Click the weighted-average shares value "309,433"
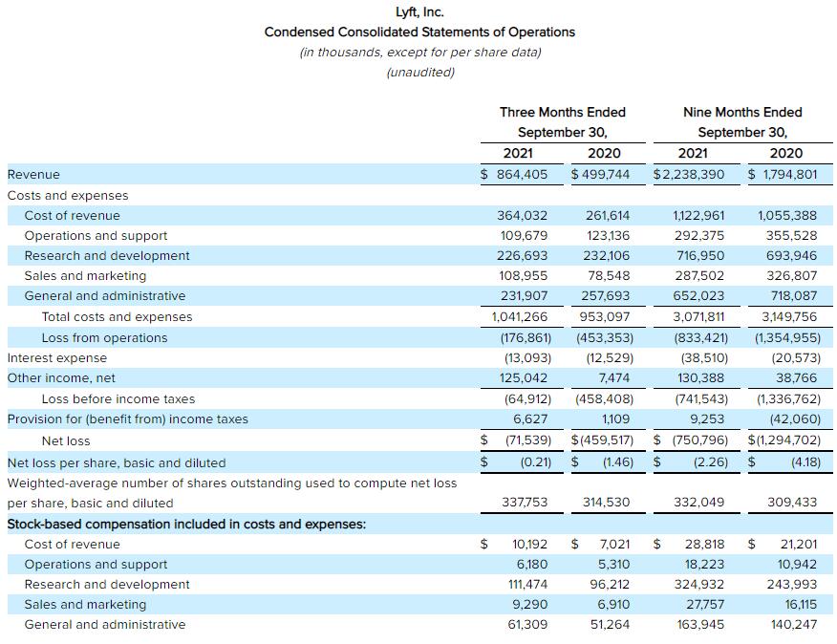 tap(792, 503)
